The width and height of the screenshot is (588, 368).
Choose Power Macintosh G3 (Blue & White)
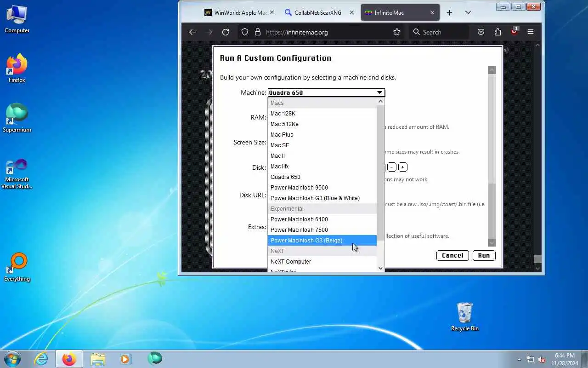tap(322, 198)
